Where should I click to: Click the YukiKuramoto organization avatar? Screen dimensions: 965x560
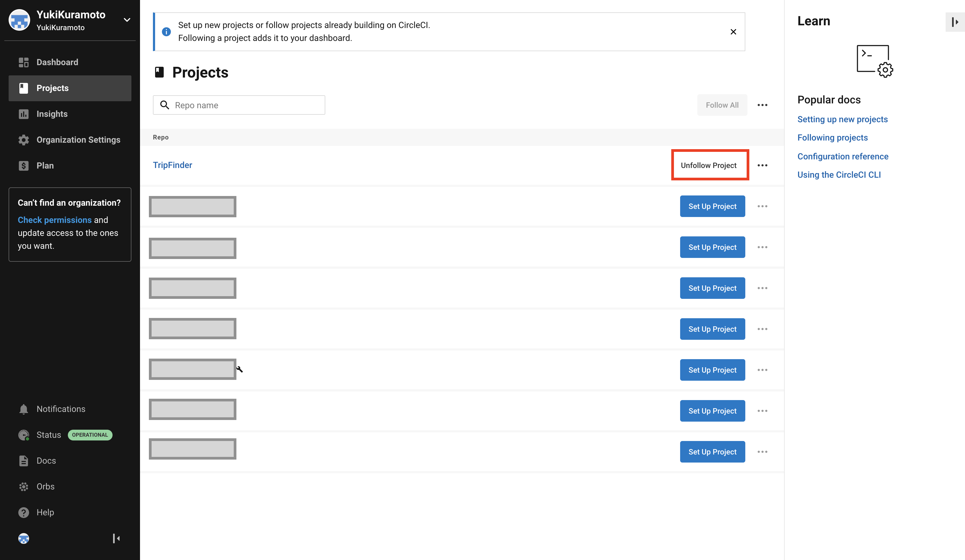tap(19, 20)
